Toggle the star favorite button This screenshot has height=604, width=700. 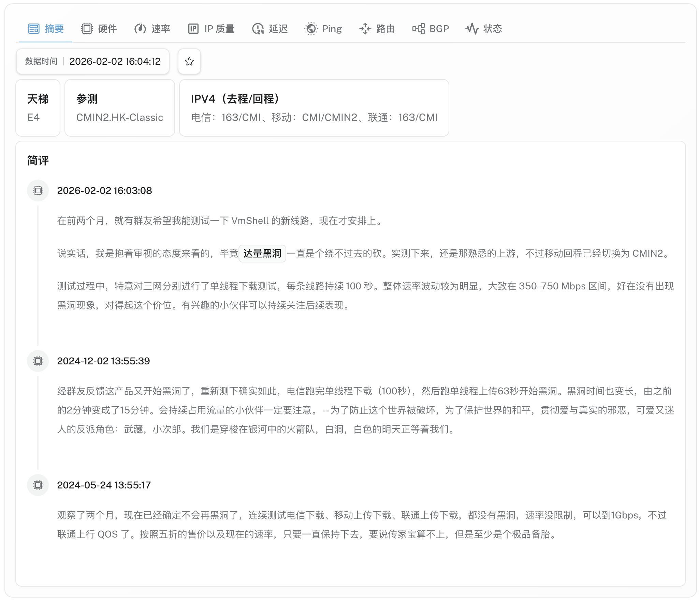(x=189, y=61)
